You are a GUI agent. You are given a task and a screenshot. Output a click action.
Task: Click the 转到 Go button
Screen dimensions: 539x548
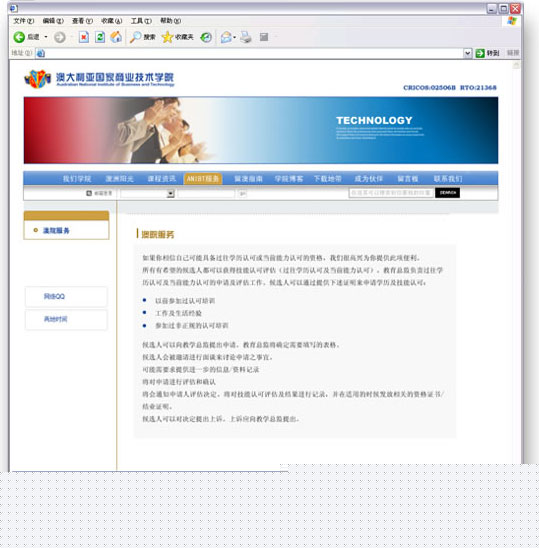pos(487,53)
